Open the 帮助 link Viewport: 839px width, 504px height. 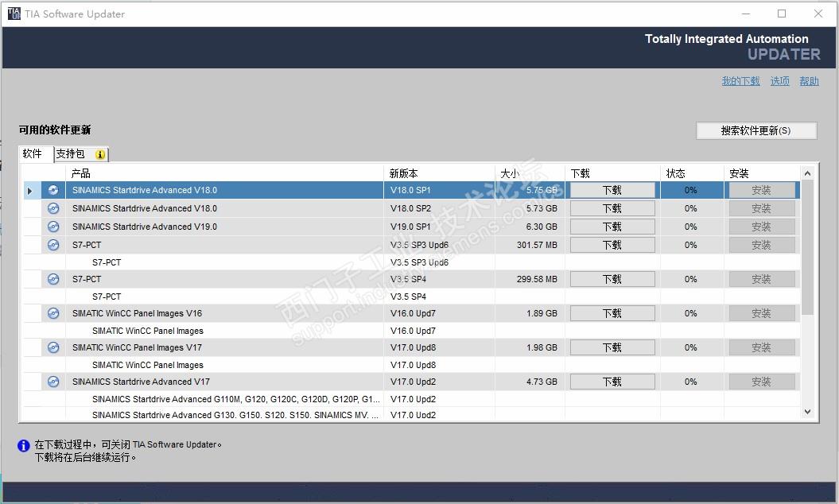coord(809,81)
